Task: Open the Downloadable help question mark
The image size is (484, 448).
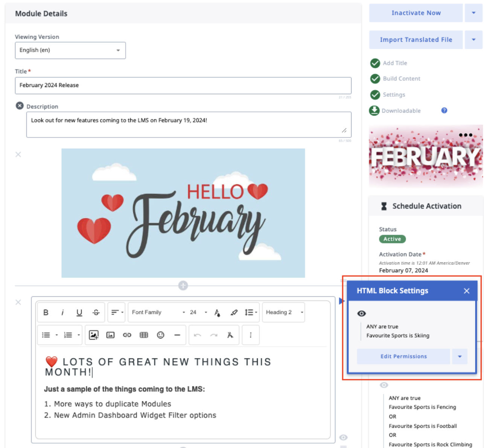Action: [444, 110]
